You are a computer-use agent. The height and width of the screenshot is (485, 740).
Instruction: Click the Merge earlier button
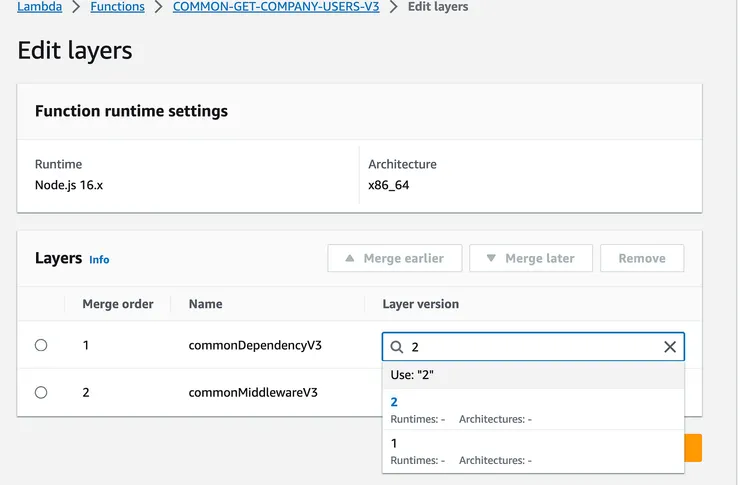394,258
